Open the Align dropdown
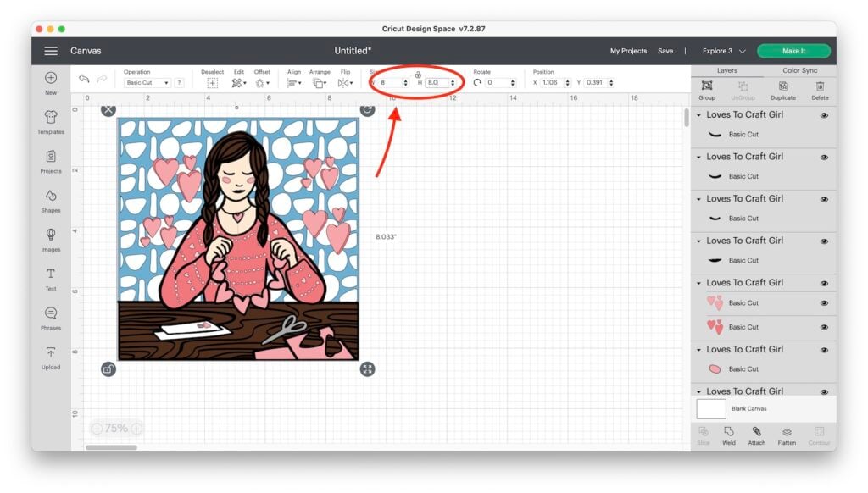868x493 pixels. coord(294,83)
